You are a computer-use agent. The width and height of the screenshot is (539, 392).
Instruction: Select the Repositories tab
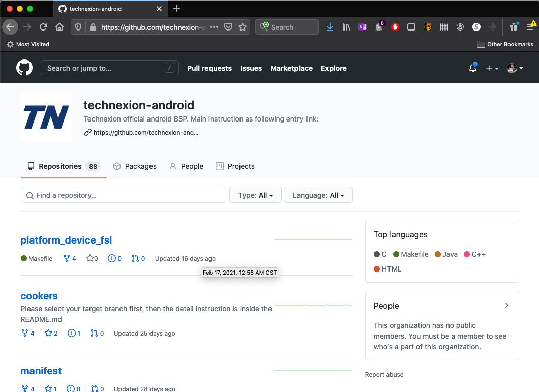[64, 166]
